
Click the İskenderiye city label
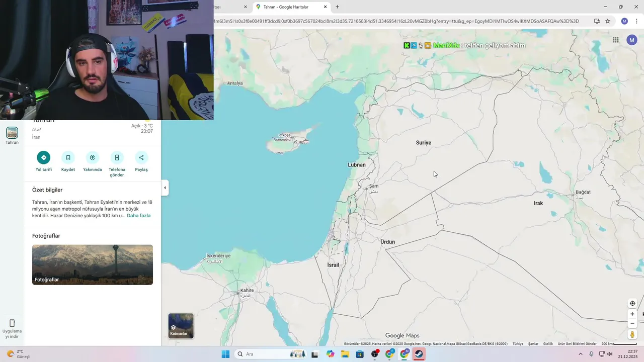point(218,256)
